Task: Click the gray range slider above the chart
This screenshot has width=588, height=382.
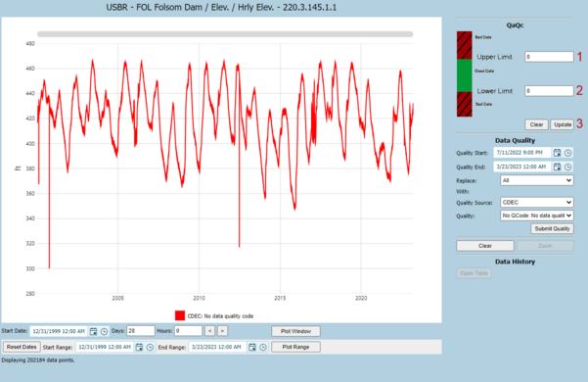Action: [x=225, y=34]
